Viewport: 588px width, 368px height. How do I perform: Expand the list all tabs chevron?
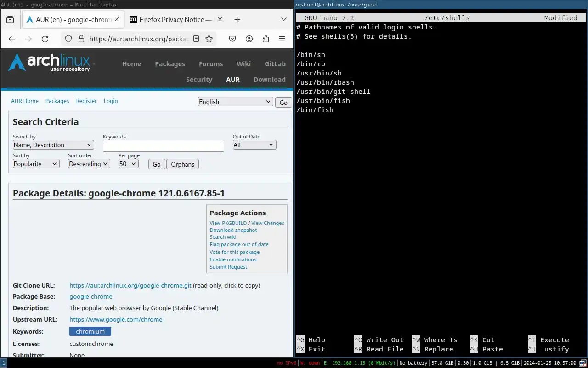click(284, 20)
